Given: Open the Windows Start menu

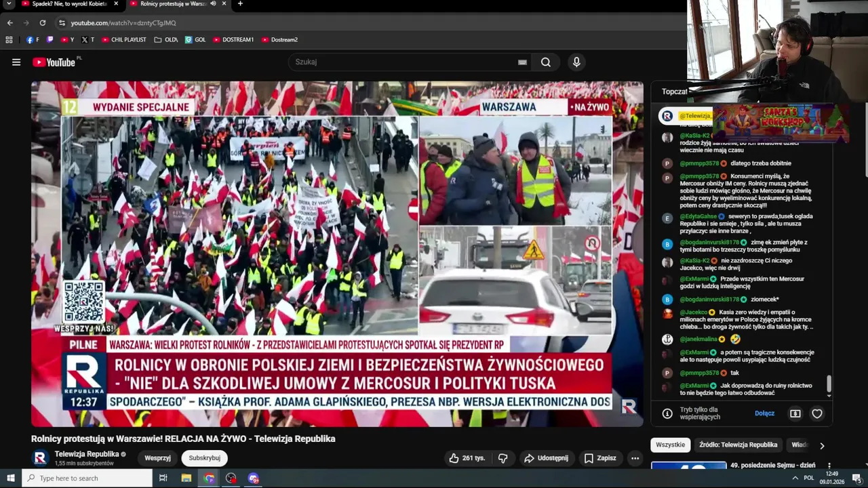Looking at the screenshot, I should click(x=10, y=478).
